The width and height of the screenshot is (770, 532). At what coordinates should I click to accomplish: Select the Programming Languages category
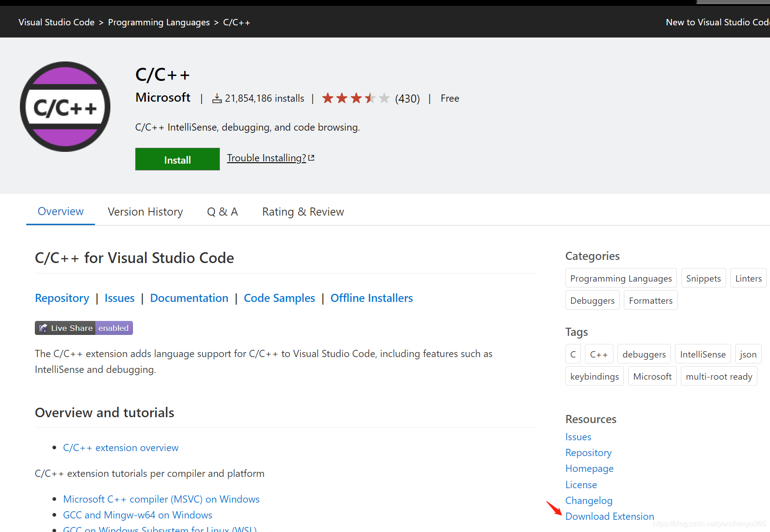621,278
